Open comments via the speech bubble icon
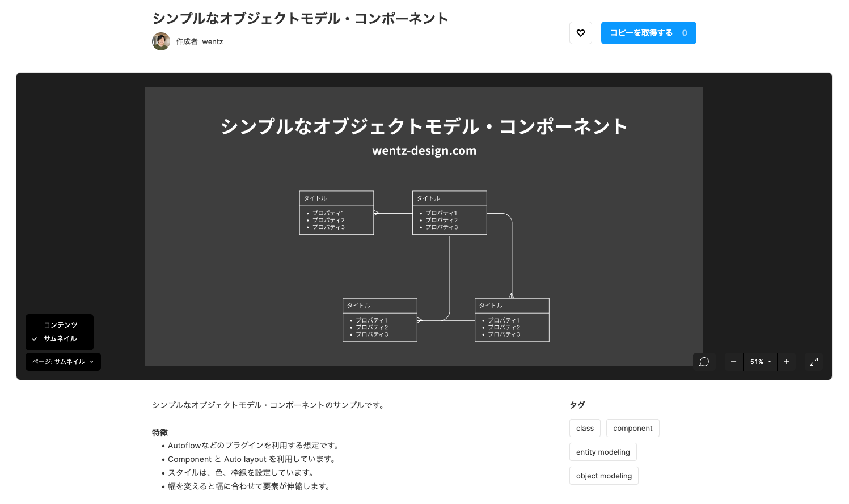 point(704,361)
